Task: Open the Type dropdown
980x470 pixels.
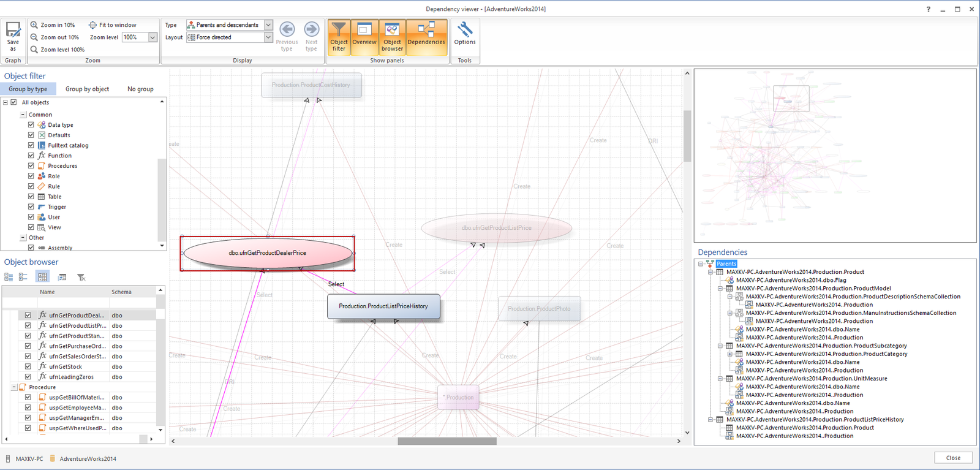Action: coord(268,25)
